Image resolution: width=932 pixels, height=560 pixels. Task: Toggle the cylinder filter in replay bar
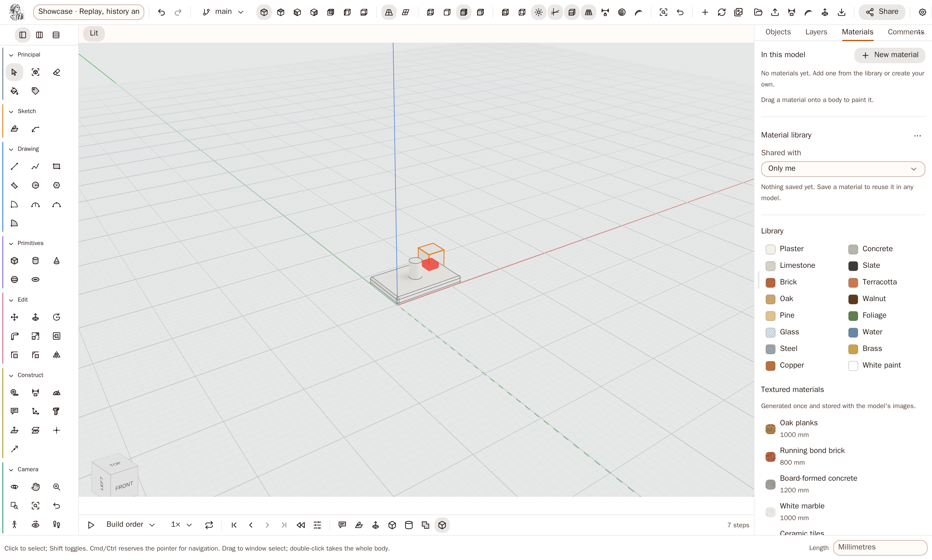pos(409,525)
